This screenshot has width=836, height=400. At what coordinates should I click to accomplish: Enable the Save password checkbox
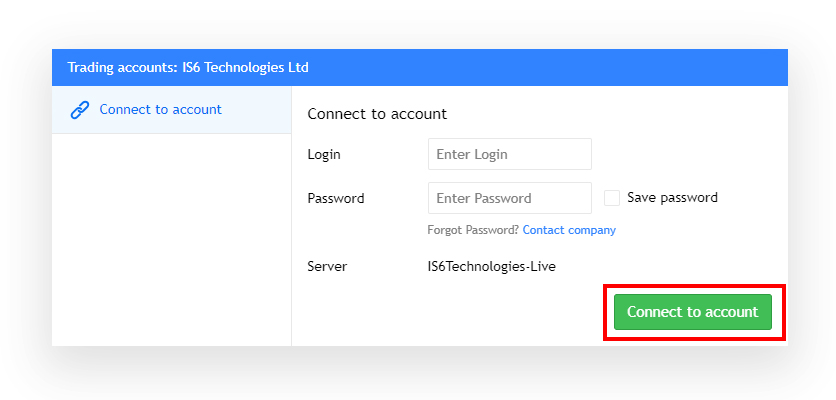coord(612,198)
